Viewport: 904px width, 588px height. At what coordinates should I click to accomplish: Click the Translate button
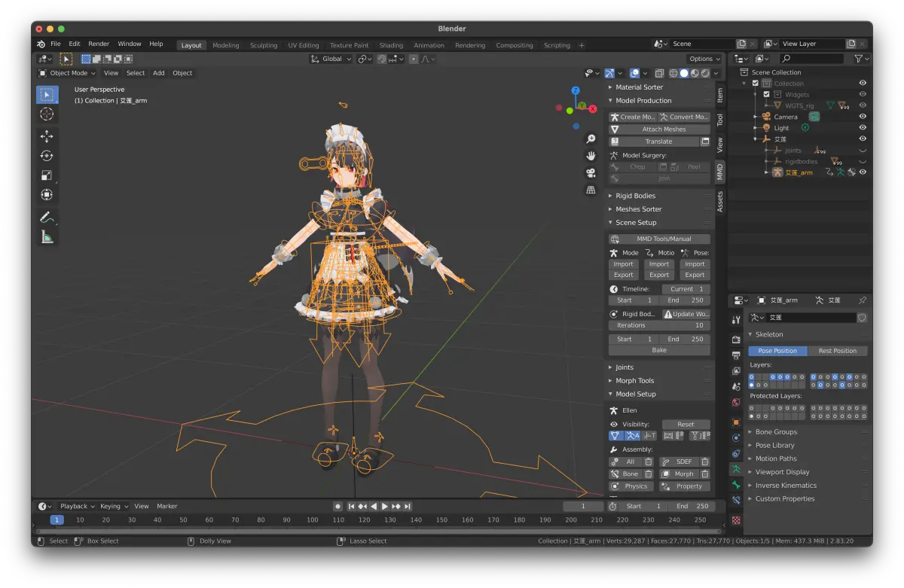click(x=653, y=142)
